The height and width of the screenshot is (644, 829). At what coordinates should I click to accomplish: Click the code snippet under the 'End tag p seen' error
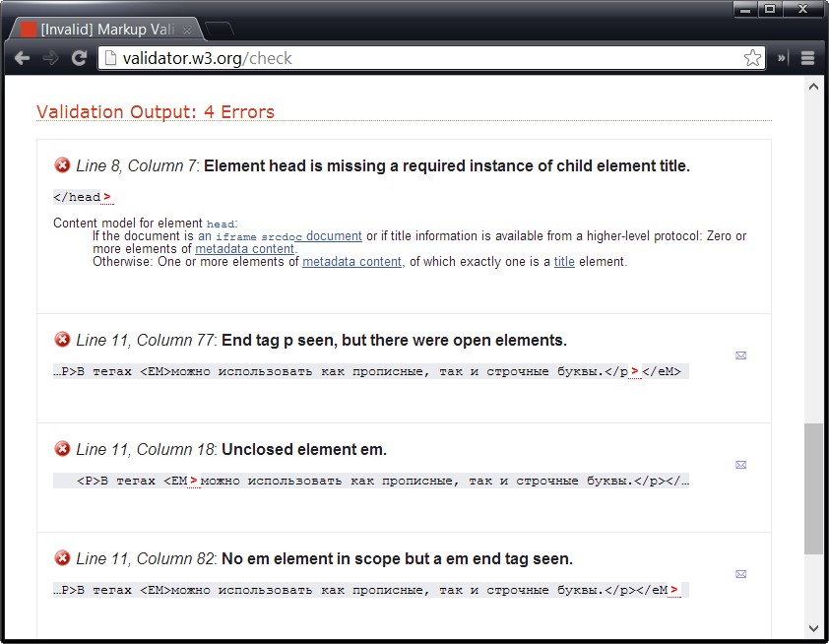click(x=370, y=371)
